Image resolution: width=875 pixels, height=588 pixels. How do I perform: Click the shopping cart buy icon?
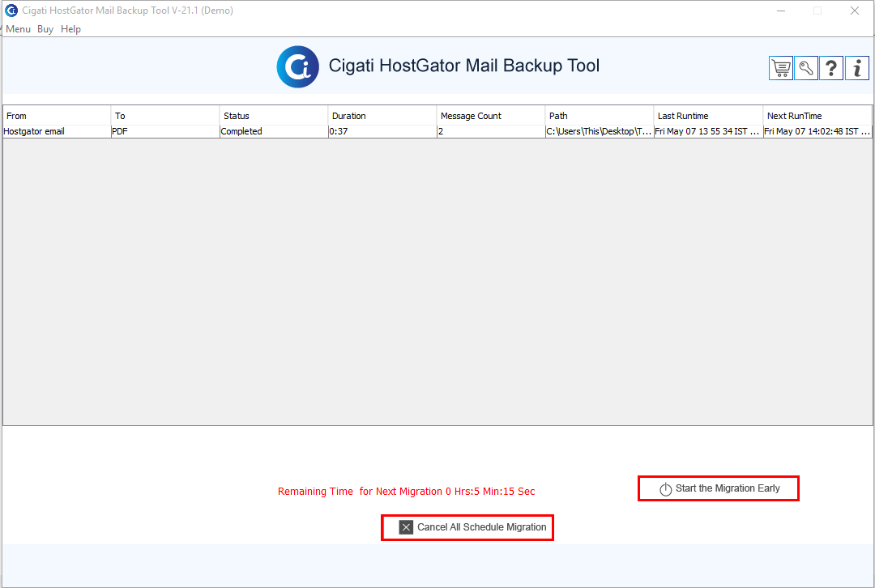click(781, 68)
